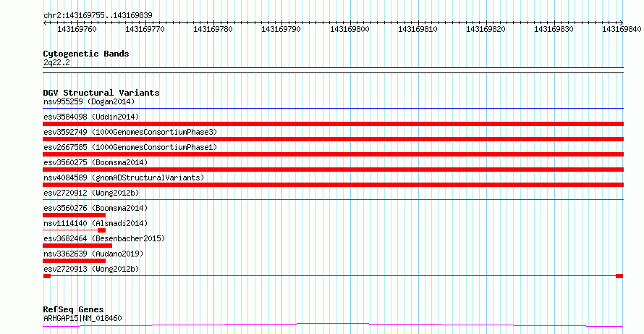644x334 pixels.
Task: Click the short red bar under nsv3362639
Action: point(75,261)
